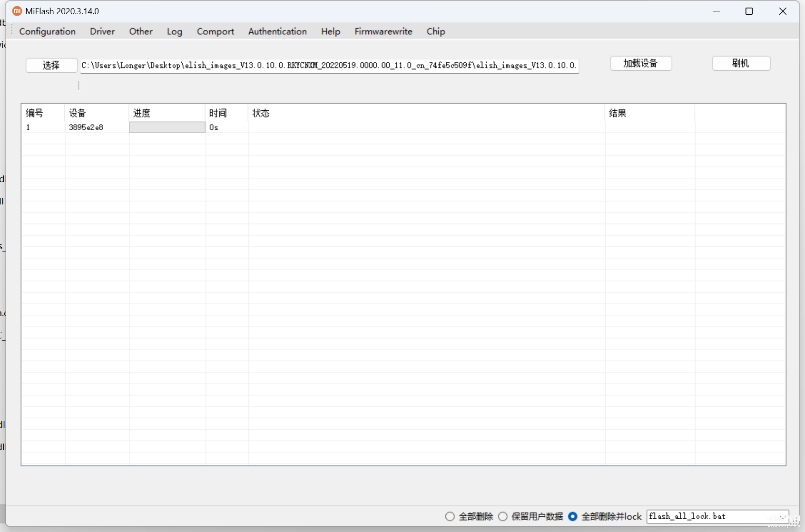Click the MiFlash orange logo icon
Screen dimensions: 805x532
(17, 11)
